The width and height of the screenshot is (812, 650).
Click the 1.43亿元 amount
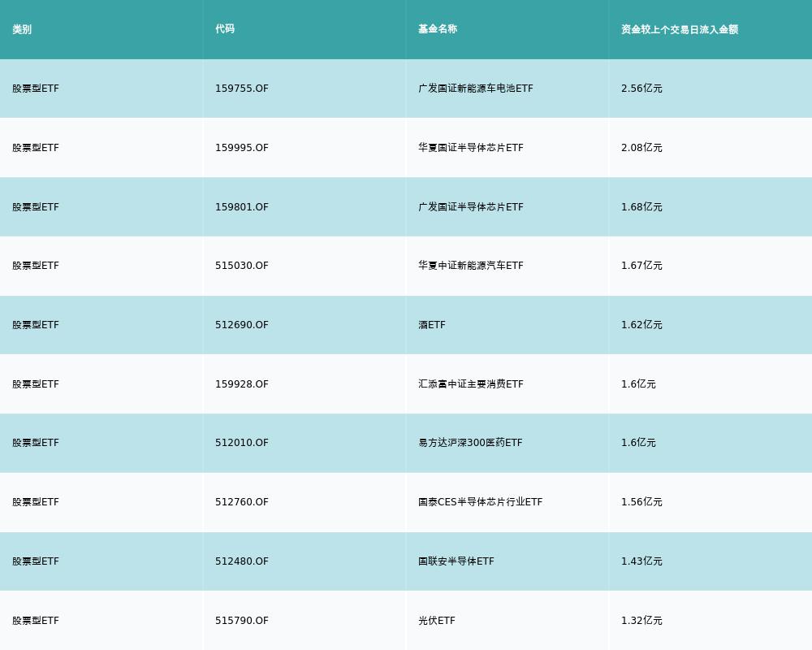(x=641, y=561)
